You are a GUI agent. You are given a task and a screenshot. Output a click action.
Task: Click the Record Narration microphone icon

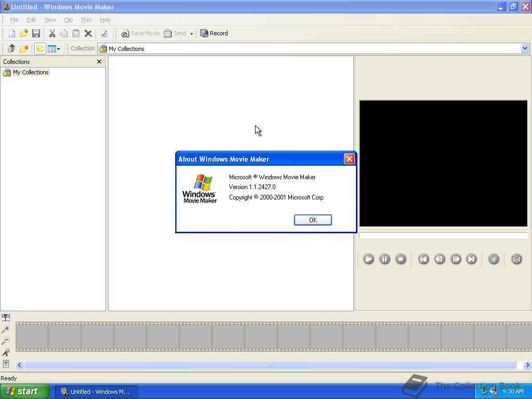(x=6, y=352)
